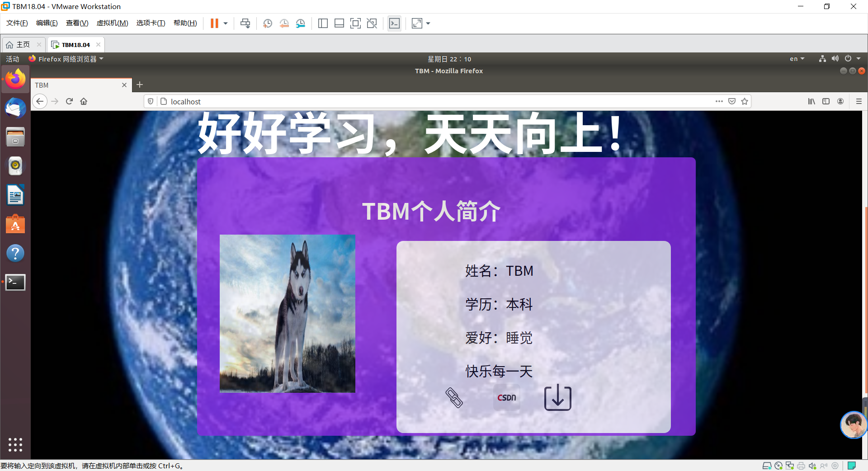Viewport: 868px width, 471px height.
Task: Toggle the Firefox sidebar
Action: pos(826,101)
